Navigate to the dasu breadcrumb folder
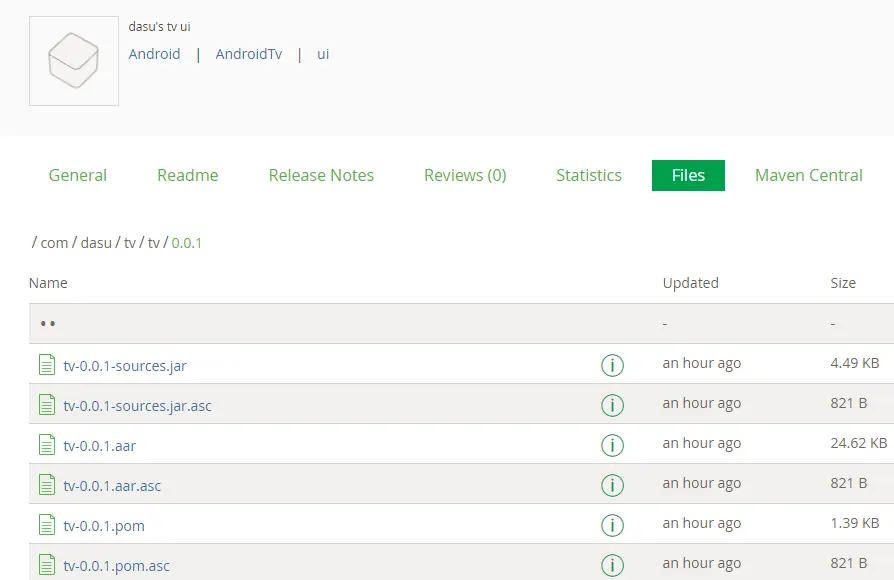894x580 pixels. (96, 243)
